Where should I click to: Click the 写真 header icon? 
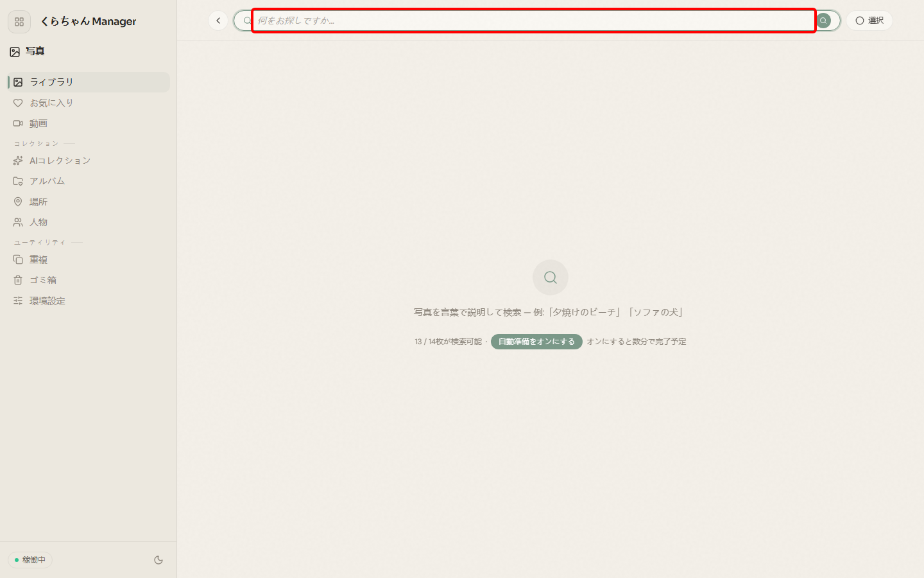pos(15,52)
